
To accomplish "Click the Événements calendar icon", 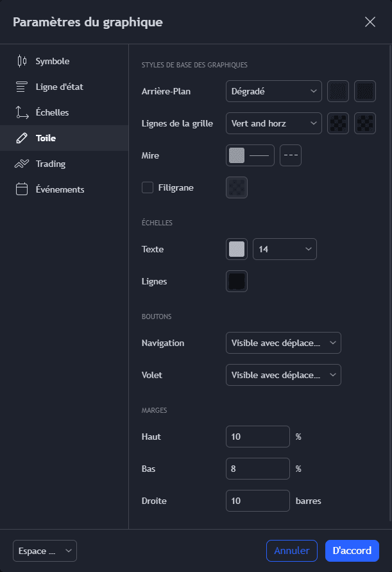I will tap(22, 189).
